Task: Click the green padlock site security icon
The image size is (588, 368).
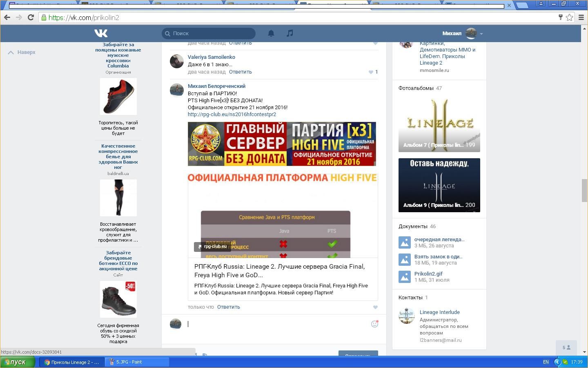Action: pyautogui.click(x=44, y=18)
